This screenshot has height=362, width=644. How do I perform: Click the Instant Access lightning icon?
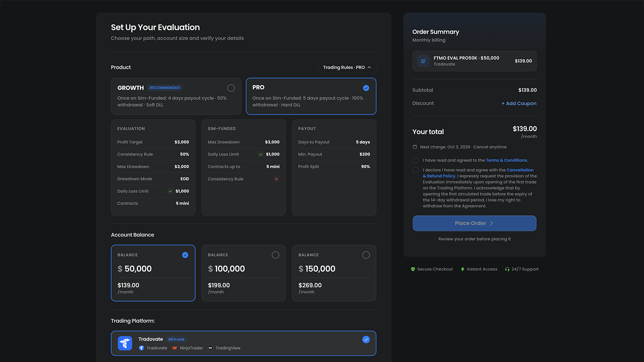coord(462,269)
